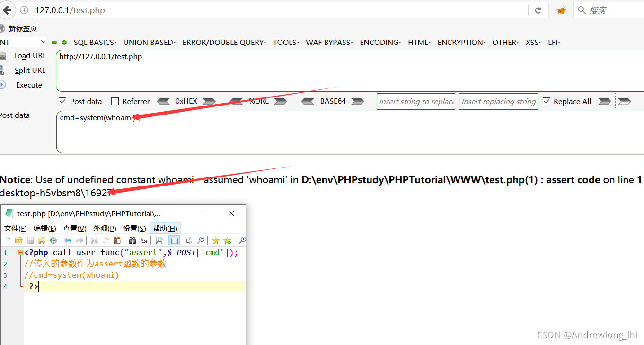
Task: Show site information icon beside address
Action: click(25, 10)
